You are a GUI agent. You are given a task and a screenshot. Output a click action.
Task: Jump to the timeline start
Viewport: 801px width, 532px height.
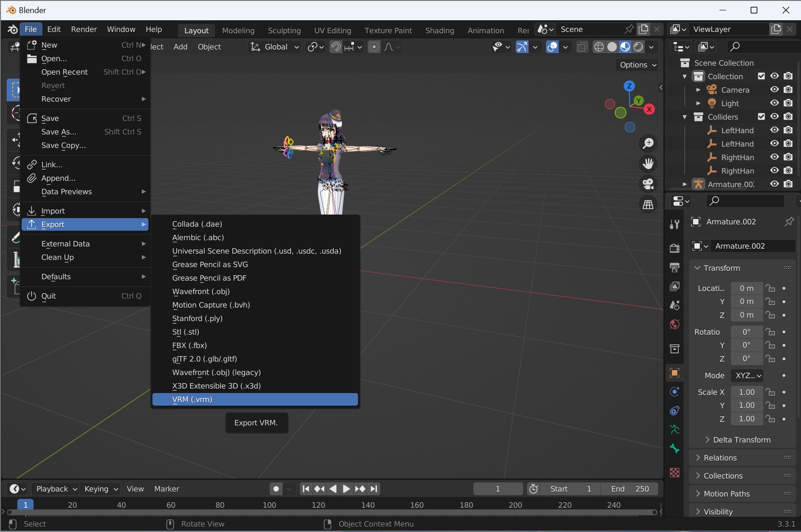[306, 489]
